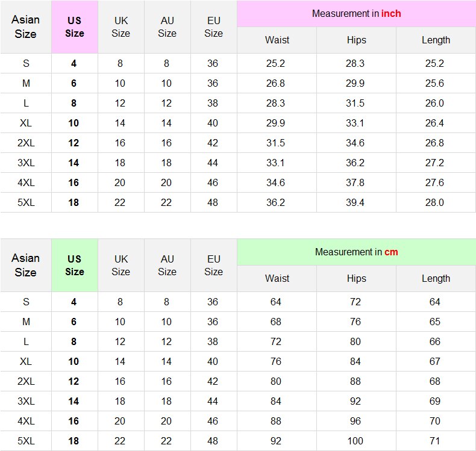Click EU Size header in cm table
This screenshot has width=476, height=451.
(213, 265)
